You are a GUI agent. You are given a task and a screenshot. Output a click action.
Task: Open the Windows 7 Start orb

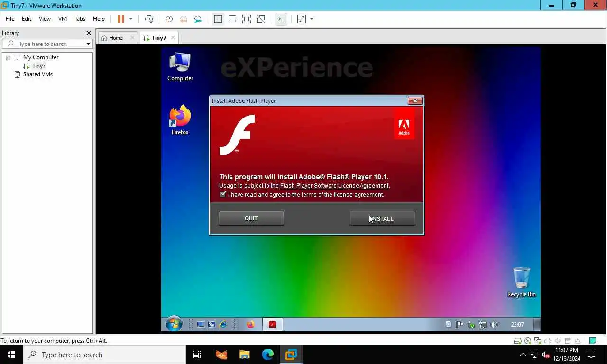coord(174,324)
